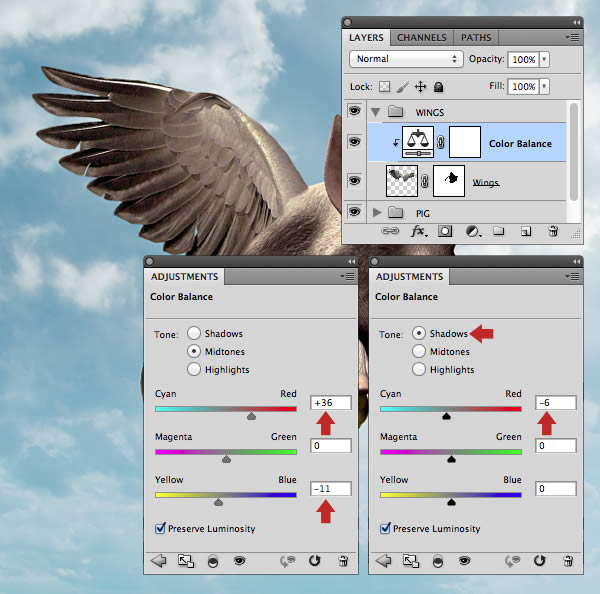
Task: Toggle layer visibility eye in left Adjustments panel
Action: click(240, 561)
